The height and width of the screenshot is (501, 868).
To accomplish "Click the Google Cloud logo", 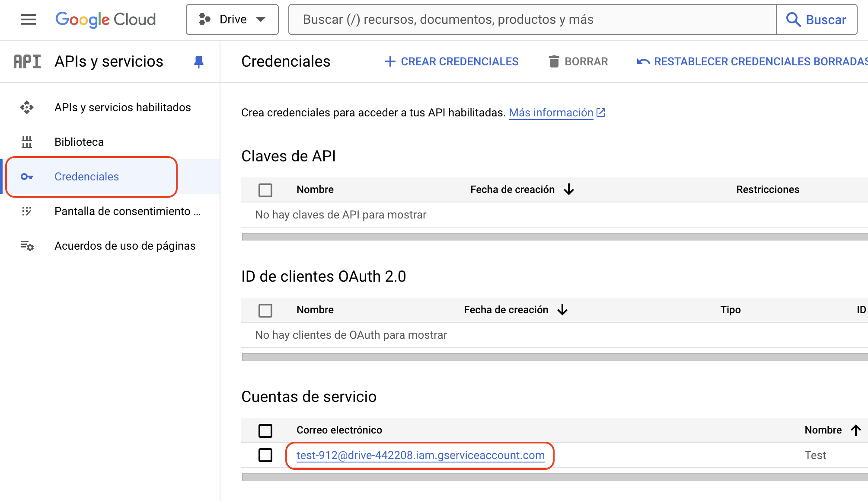I will (105, 19).
